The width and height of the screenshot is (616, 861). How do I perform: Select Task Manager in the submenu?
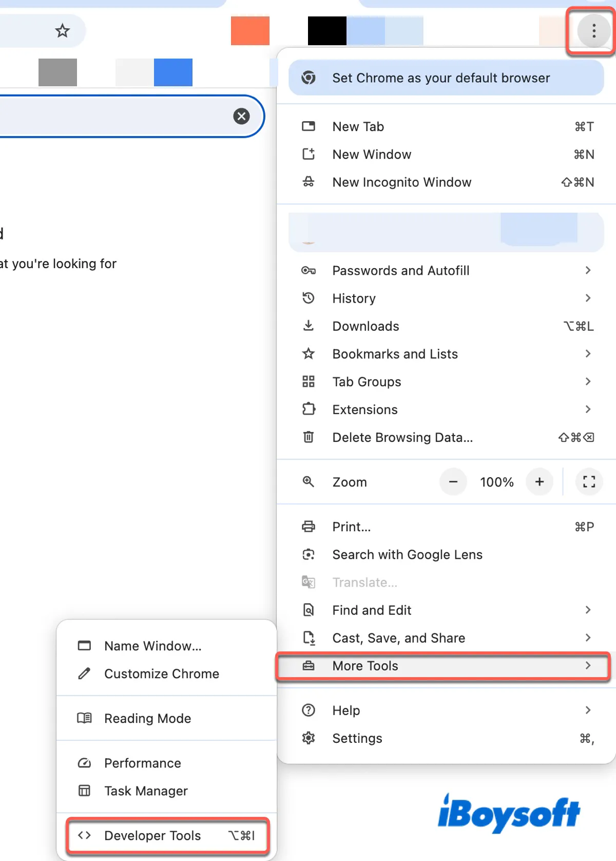pyautogui.click(x=167, y=791)
